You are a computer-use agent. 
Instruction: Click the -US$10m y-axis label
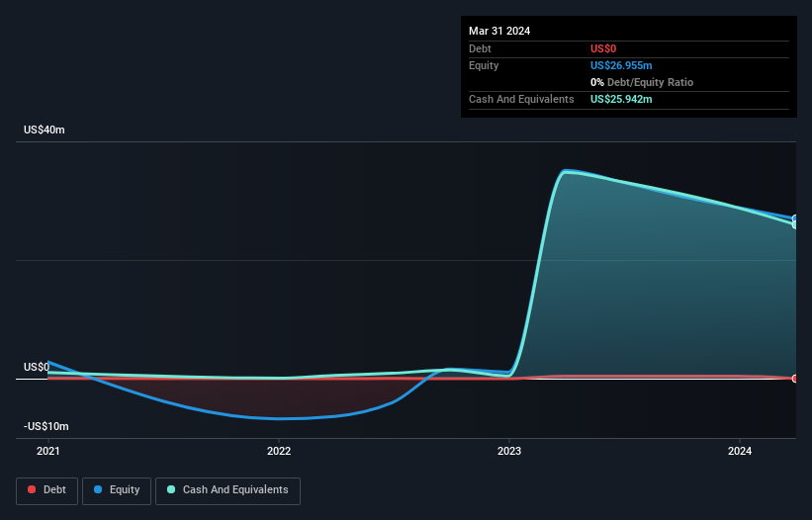click(x=46, y=426)
